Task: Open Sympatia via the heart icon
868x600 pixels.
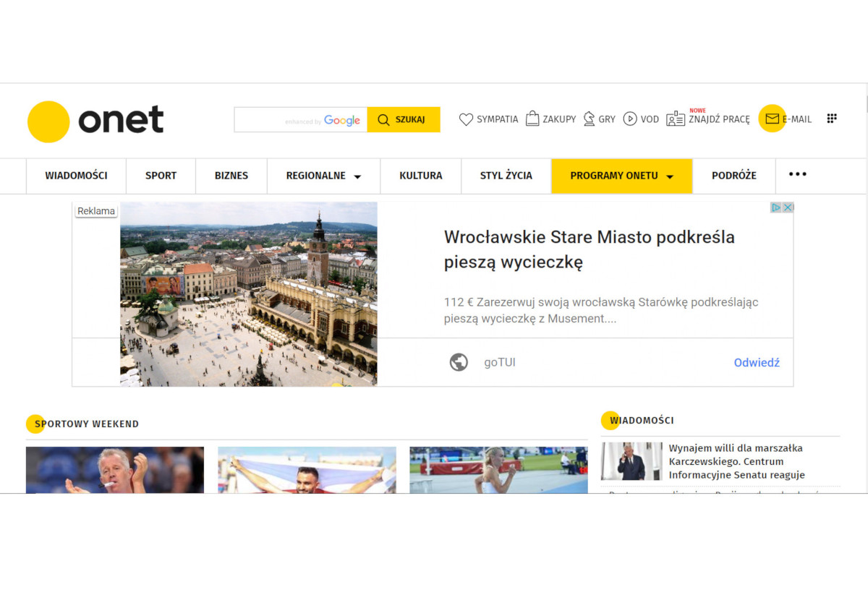Action: 466,119
